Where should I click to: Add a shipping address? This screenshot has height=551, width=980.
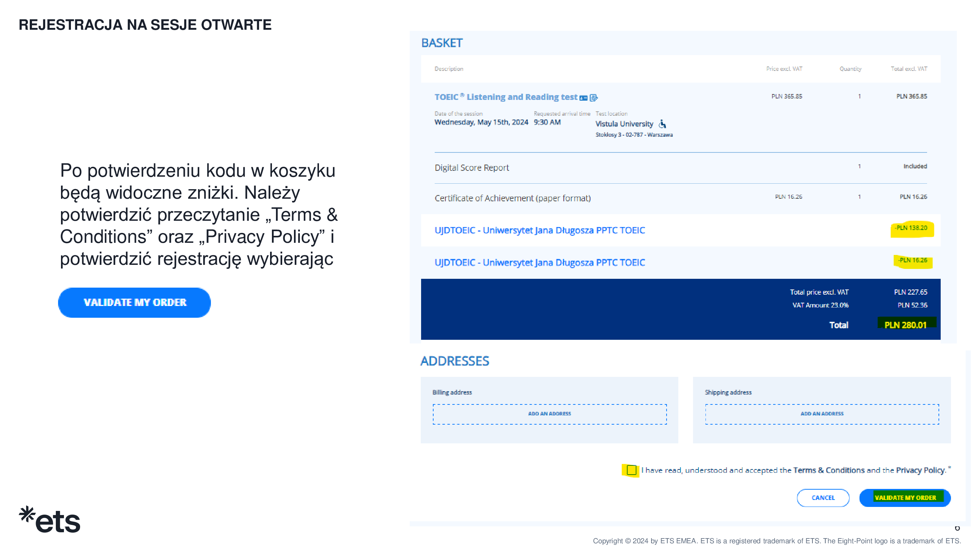(x=822, y=414)
